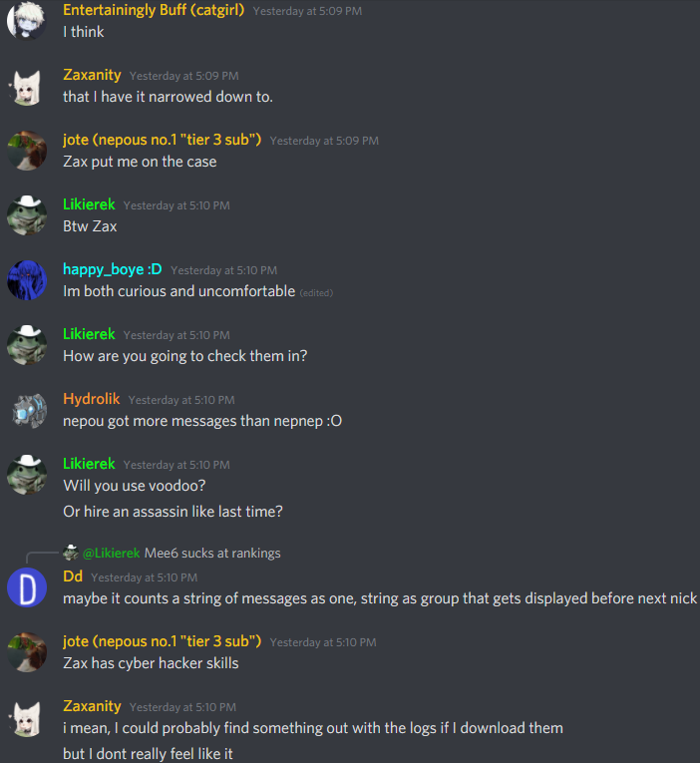The image size is (700, 763).
Task: Open Zaxanity's avatar beside 'narrowed down' message
Action: pyautogui.click(x=27, y=86)
